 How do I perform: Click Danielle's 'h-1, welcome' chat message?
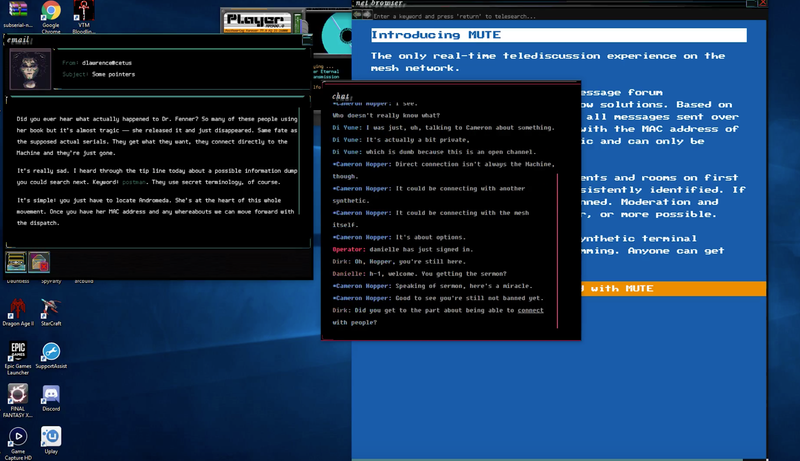tap(419, 274)
